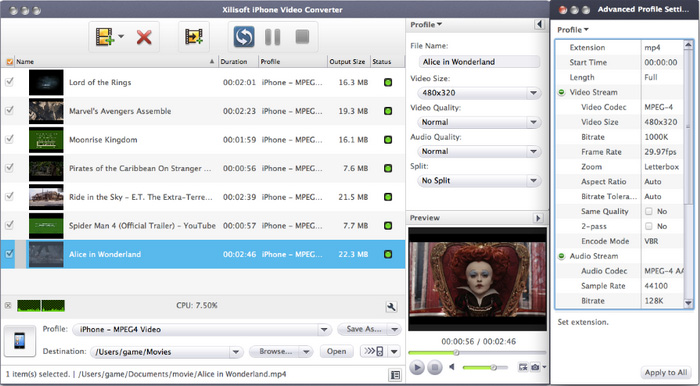Uncheck the Spider Man 4 checkbox
The height and width of the screenshot is (386, 700).
point(9,225)
